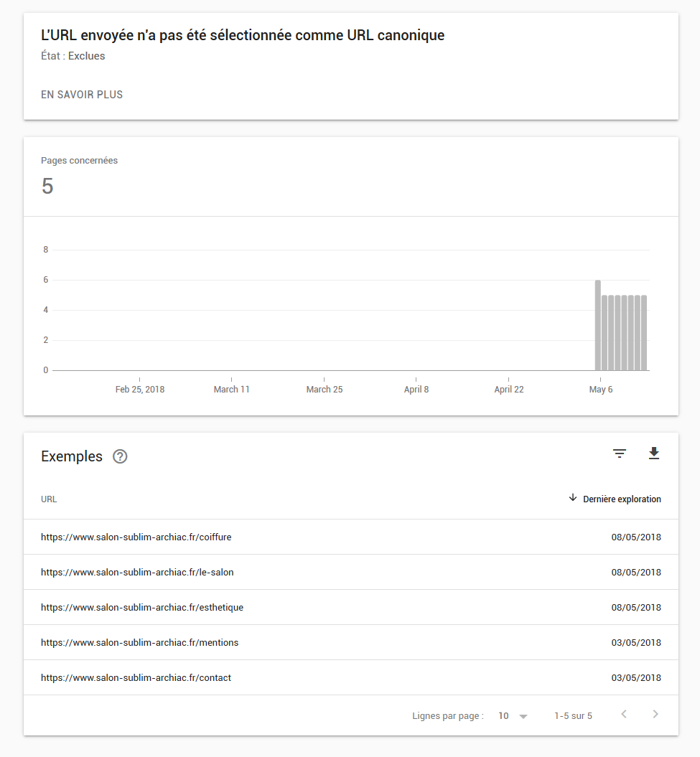Open rows per page dropdown
The height and width of the screenshot is (757, 700).
point(513,716)
